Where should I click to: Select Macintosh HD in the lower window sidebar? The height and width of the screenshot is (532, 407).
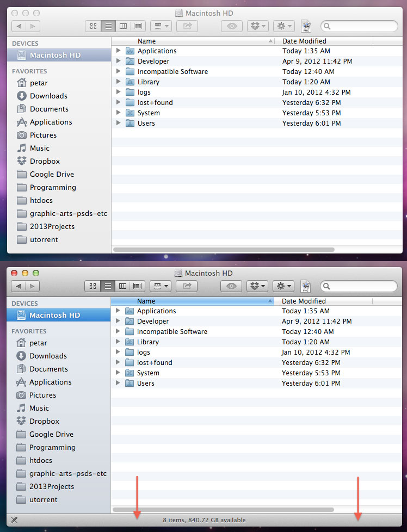(58, 315)
